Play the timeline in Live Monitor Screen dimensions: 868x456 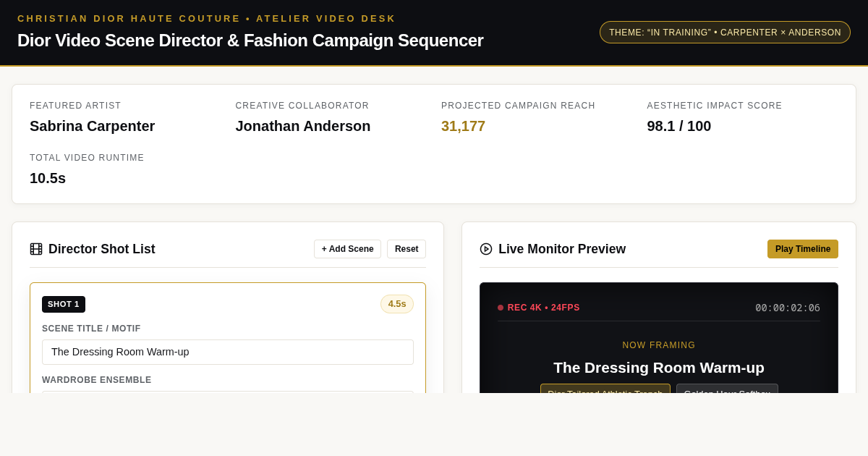(x=803, y=249)
